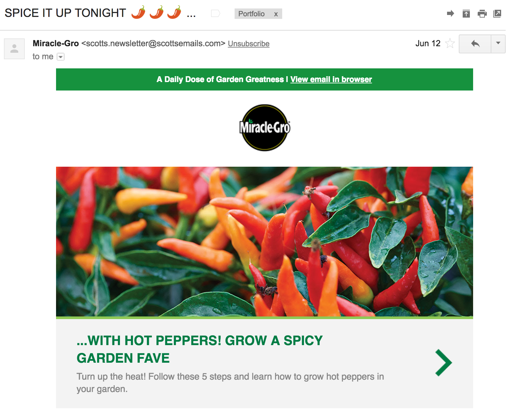Star the Jun 12 email
Viewport: 507px width, 420px height.
450,43
